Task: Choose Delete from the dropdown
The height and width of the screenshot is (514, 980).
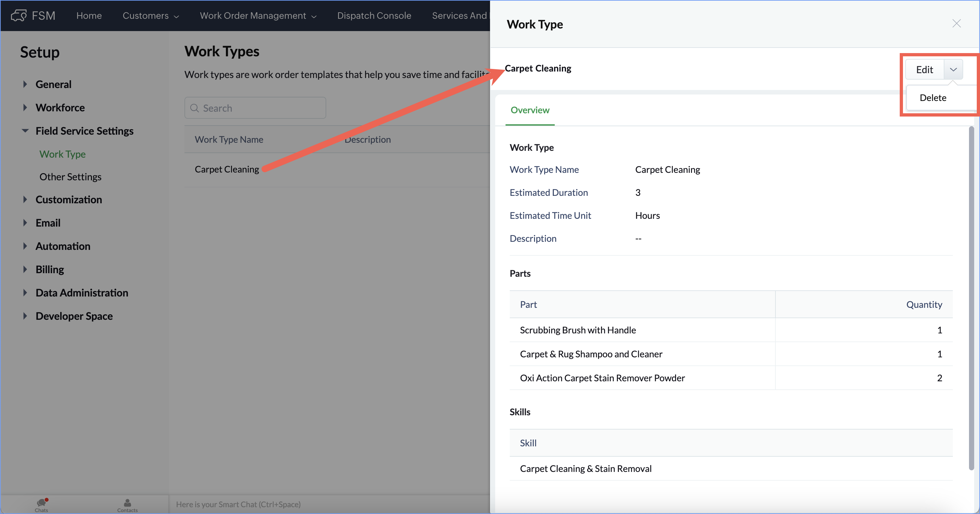Action: click(932, 98)
